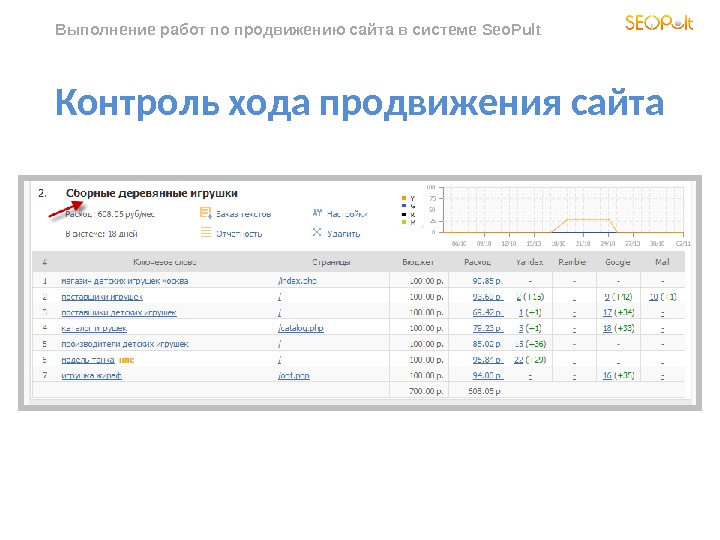Image resolution: width=720 pixels, height=540 pixels.
Task: Open Google position 16 (+35) in row 7
Action: click(x=619, y=376)
